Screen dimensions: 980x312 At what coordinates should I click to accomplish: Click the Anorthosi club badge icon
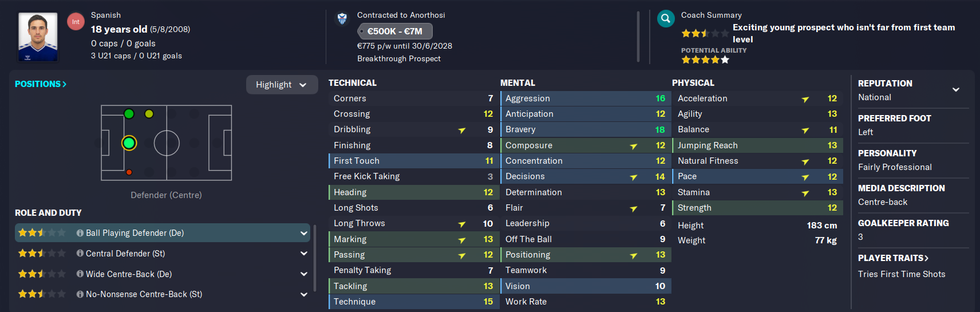(342, 19)
